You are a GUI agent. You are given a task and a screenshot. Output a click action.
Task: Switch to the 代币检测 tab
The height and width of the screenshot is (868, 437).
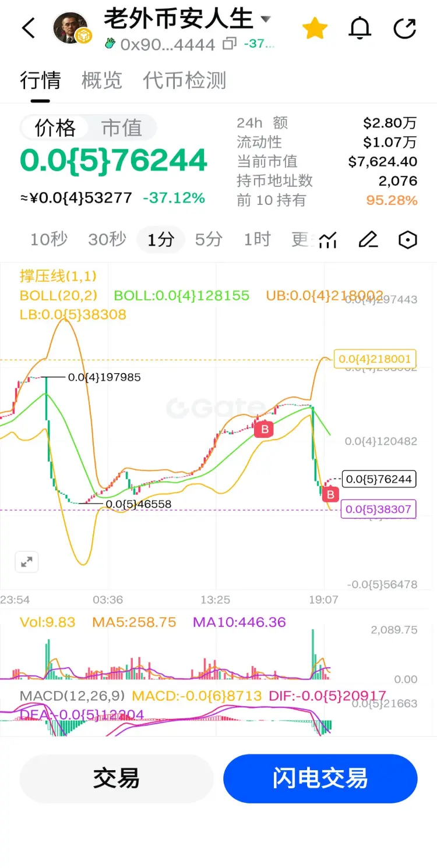(x=185, y=80)
